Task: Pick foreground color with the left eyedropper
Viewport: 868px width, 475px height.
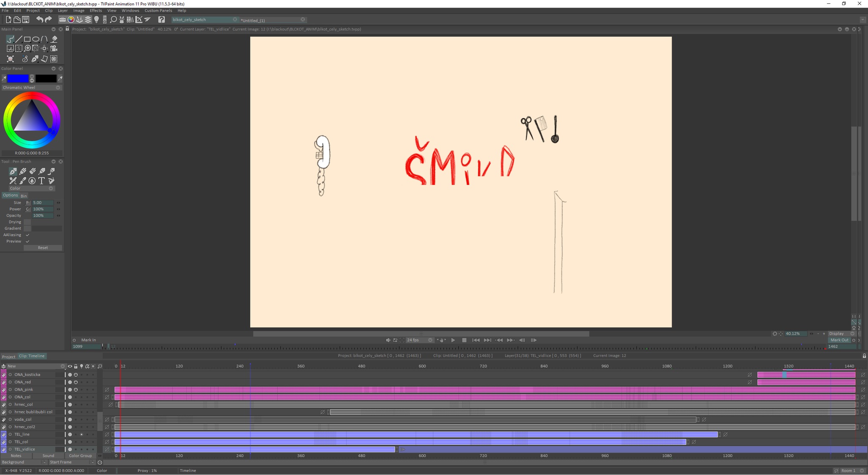Action: coord(4,78)
